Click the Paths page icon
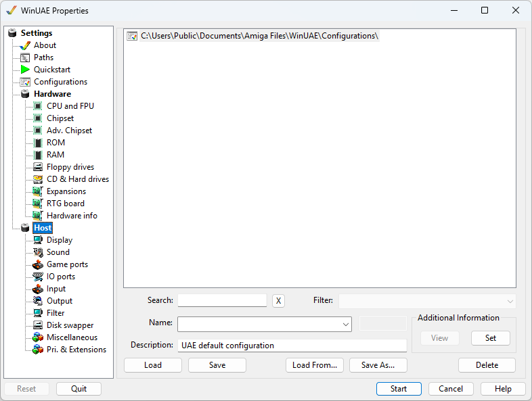The image size is (532, 401). tap(25, 57)
